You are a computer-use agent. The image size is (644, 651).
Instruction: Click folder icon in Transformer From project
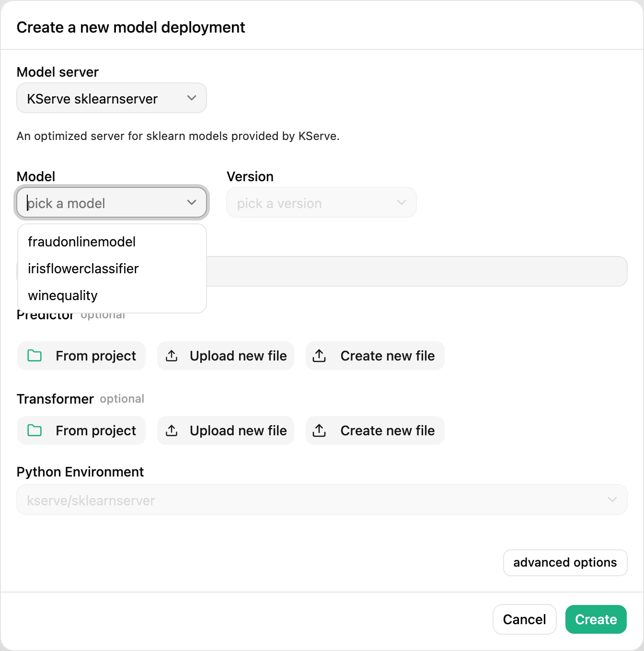34,430
